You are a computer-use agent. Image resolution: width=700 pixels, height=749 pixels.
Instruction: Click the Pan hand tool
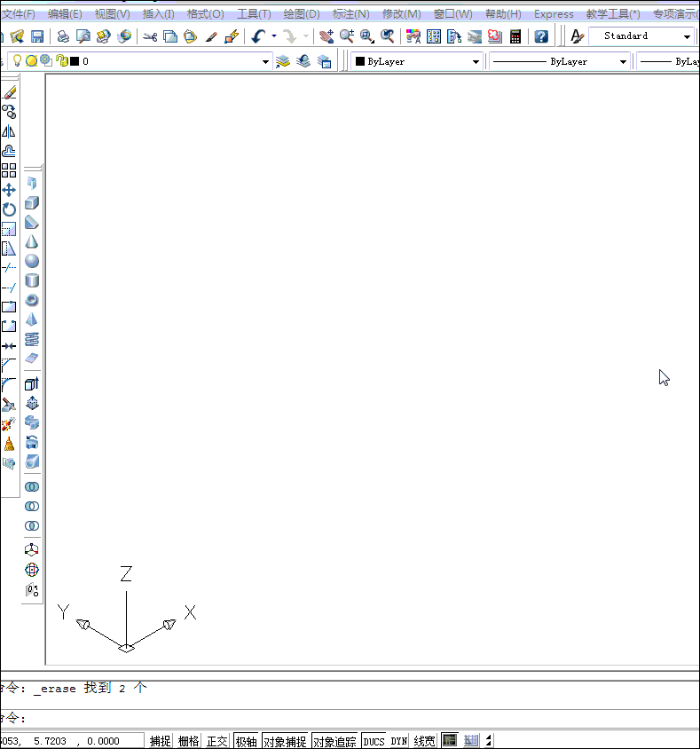[326, 36]
